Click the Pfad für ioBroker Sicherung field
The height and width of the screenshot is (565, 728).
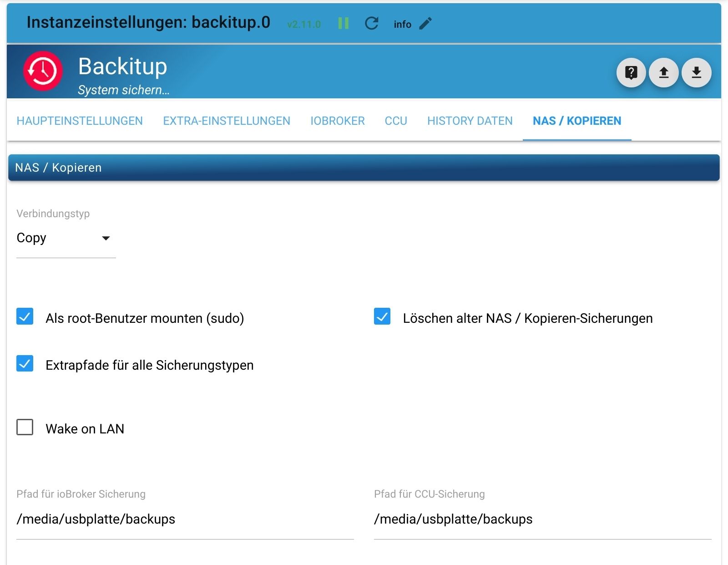coord(185,519)
